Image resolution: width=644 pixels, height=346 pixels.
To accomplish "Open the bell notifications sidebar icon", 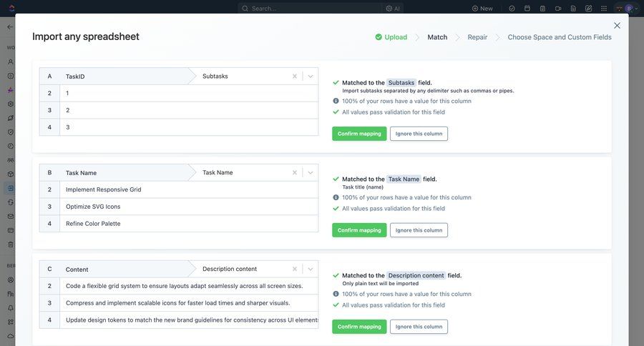I will click(x=11, y=308).
